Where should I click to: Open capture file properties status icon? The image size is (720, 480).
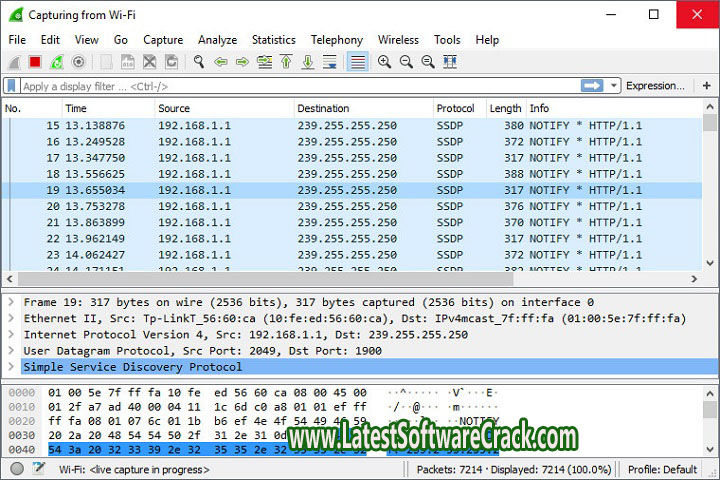[39, 469]
